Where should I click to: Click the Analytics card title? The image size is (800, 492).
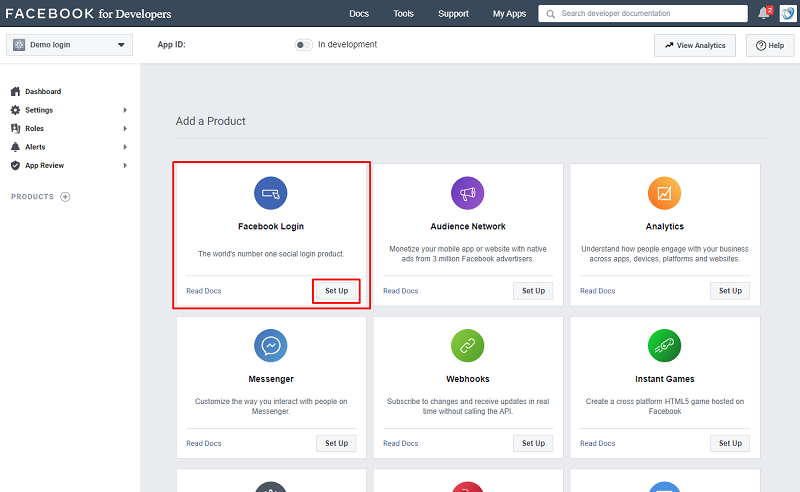(x=664, y=227)
